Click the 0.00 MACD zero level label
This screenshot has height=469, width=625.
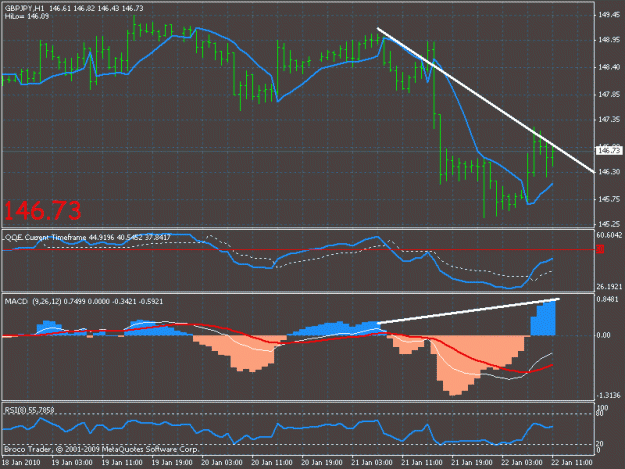pyautogui.click(x=603, y=335)
